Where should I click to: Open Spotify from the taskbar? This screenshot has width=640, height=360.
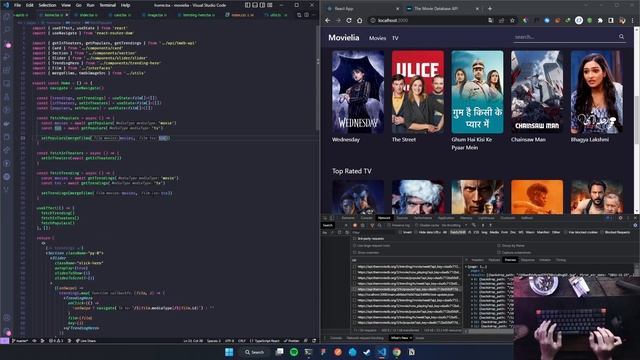point(294,352)
